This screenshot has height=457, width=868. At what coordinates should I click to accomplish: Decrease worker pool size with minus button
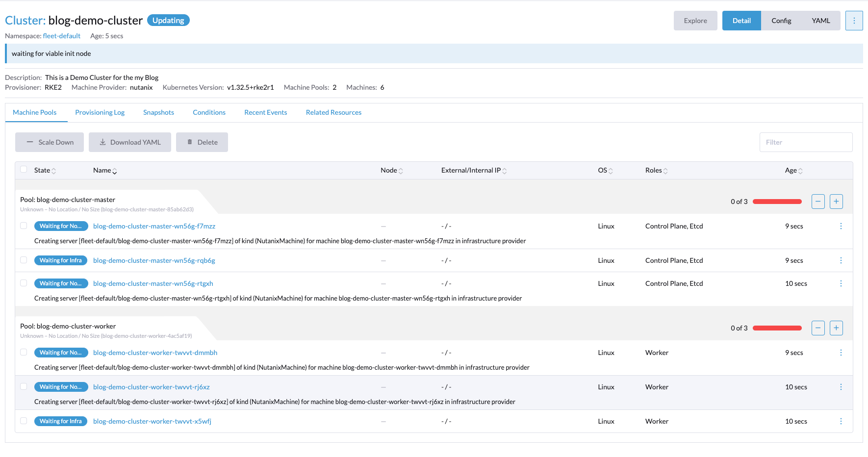[x=818, y=328]
